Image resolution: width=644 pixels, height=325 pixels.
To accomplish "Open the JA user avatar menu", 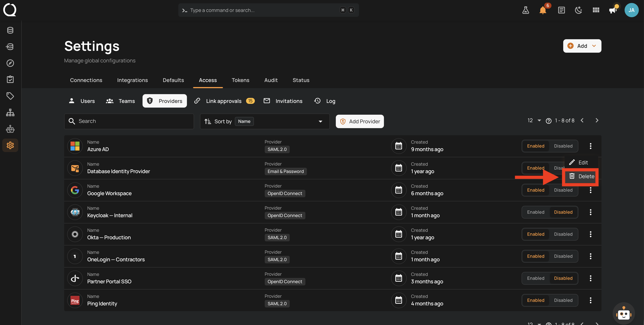I will point(632,10).
